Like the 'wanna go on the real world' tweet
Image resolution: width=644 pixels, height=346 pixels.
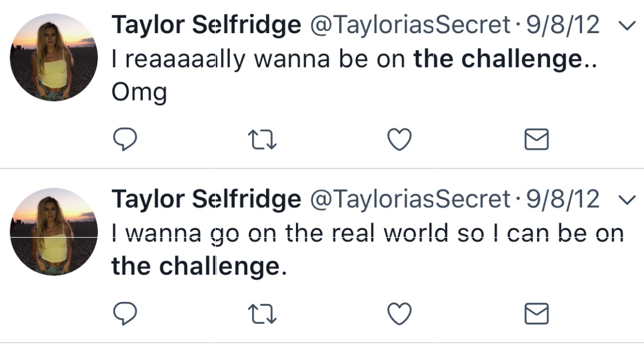399,314
